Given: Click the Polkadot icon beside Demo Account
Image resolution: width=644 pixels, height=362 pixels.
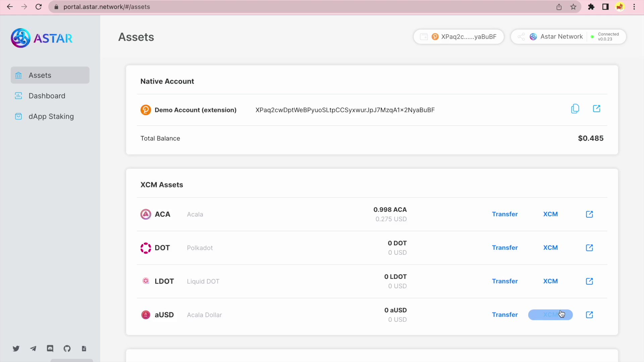Looking at the screenshot, I should click(146, 110).
